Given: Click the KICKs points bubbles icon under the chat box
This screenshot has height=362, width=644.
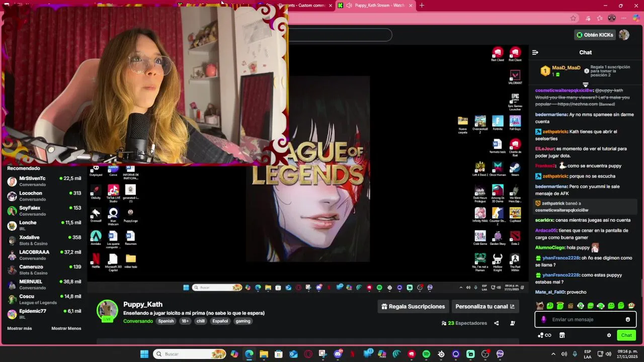Looking at the screenshot, I should (544, 335).
